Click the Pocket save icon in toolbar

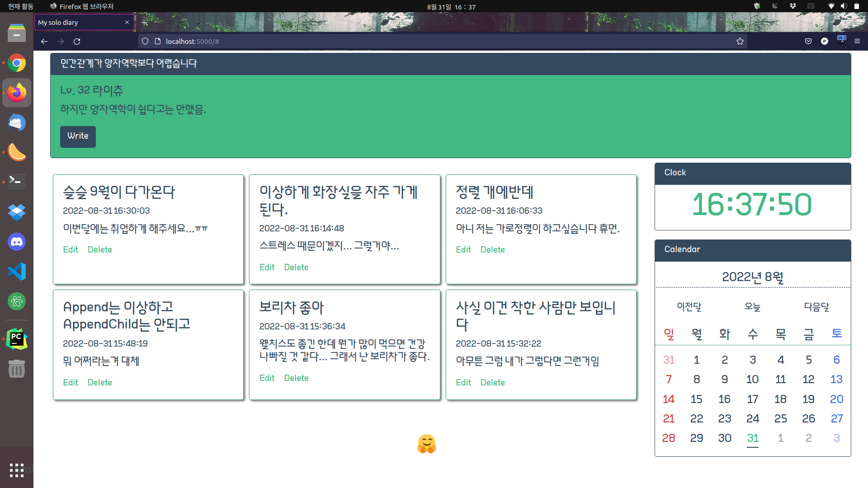(808, 42)
